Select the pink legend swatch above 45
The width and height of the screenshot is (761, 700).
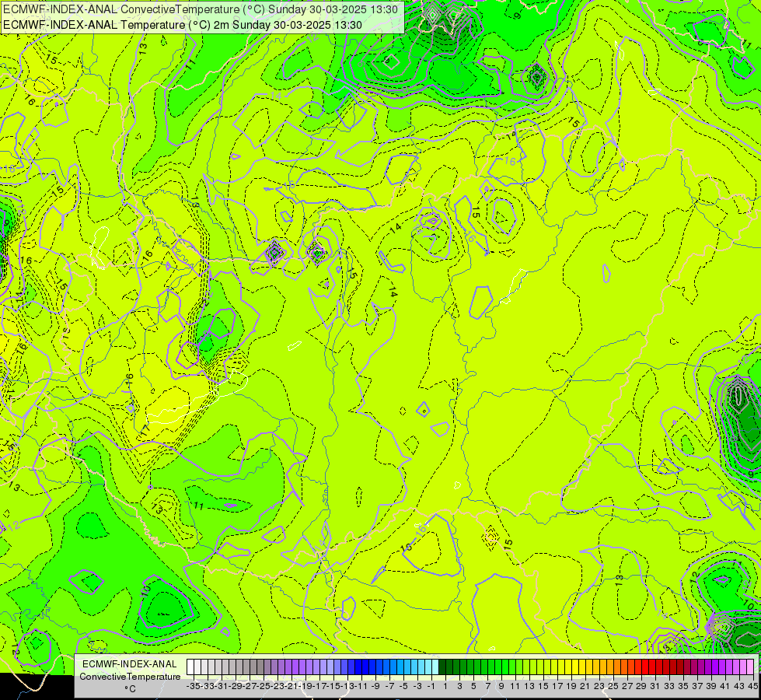pyautogui.click(x=750, y=667)
